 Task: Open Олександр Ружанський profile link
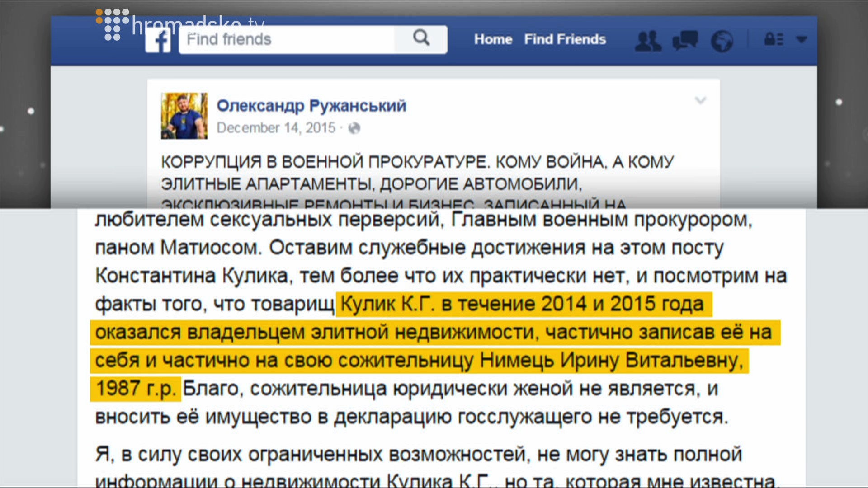coord(311,106)
